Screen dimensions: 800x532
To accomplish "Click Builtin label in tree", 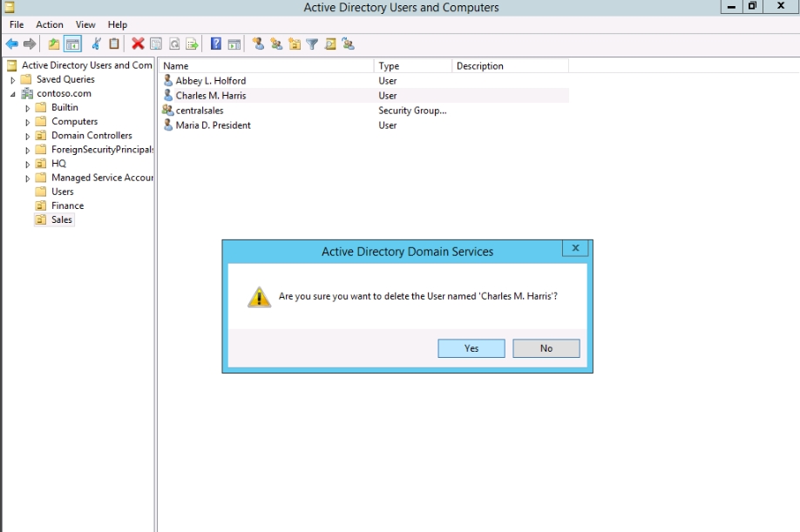I will pos(64,107).
